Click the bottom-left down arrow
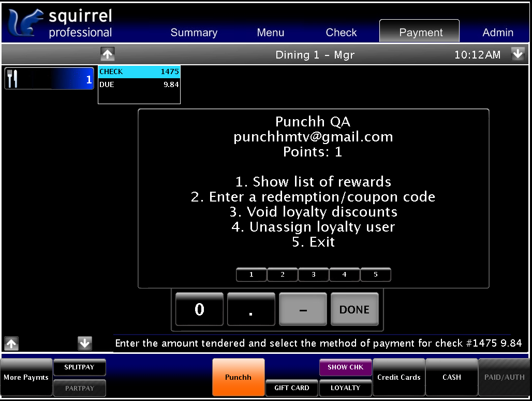Screen dimensions: 532x401 coord(84,343)
